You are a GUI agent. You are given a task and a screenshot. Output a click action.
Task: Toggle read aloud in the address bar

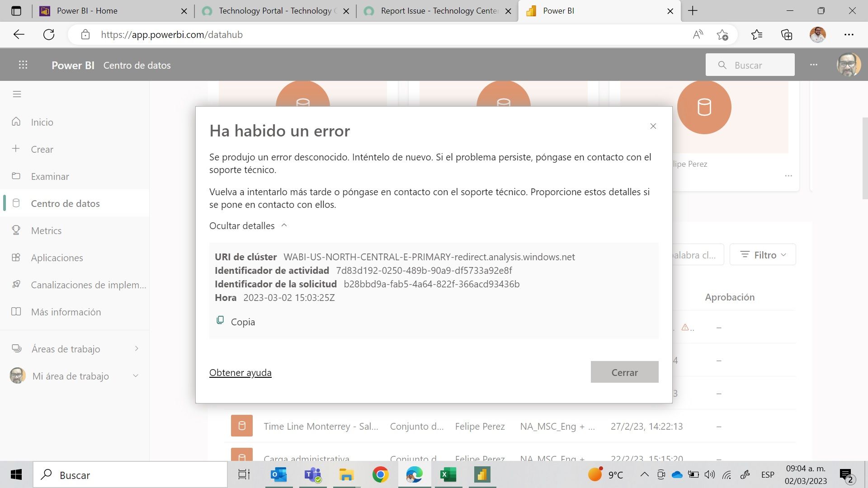click(698, 34)
